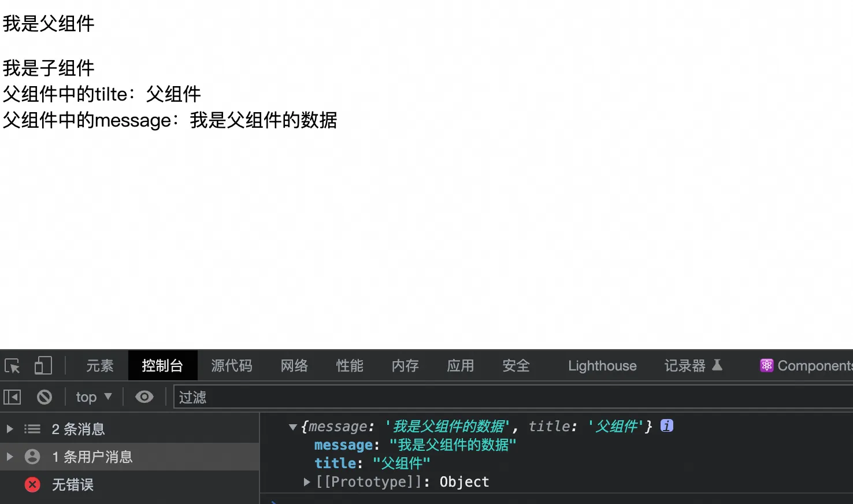Activate the inspect element picker icon
853x504 pixels.
tap(12, 366)
